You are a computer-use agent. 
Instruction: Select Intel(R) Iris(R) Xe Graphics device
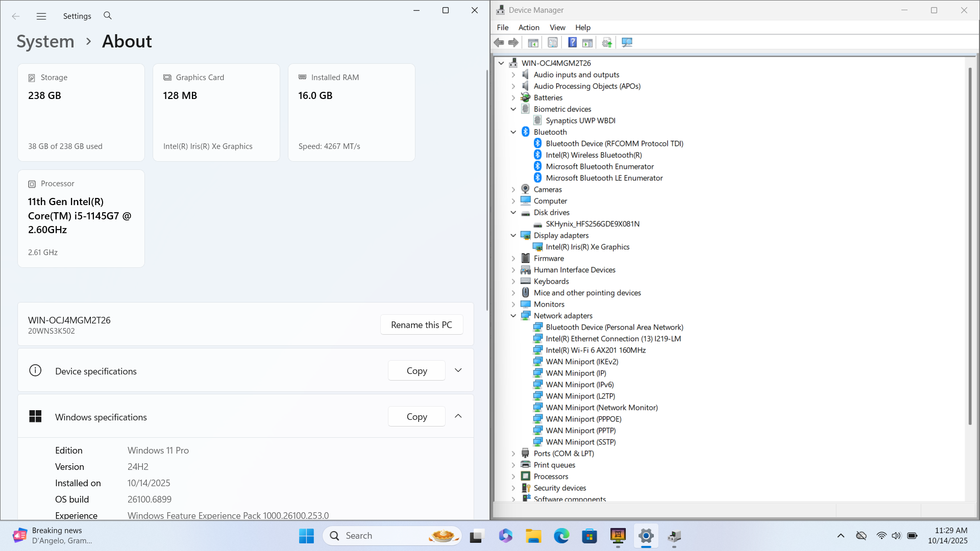(587, 247)
